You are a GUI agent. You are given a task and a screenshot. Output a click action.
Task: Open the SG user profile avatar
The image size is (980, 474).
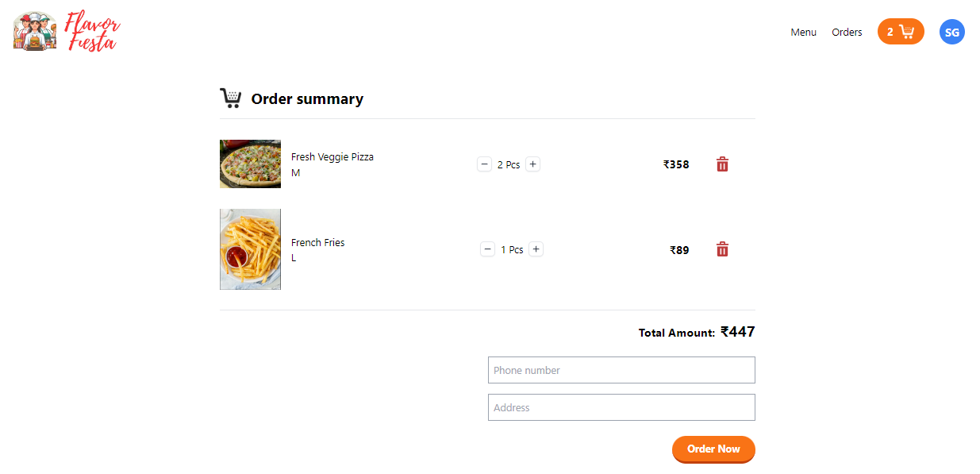[952, 32]
